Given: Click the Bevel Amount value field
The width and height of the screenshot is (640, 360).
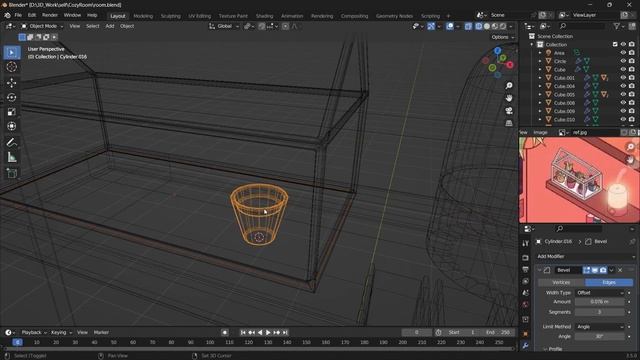Looking at the screenshot, I should click(x=600, y=302).
